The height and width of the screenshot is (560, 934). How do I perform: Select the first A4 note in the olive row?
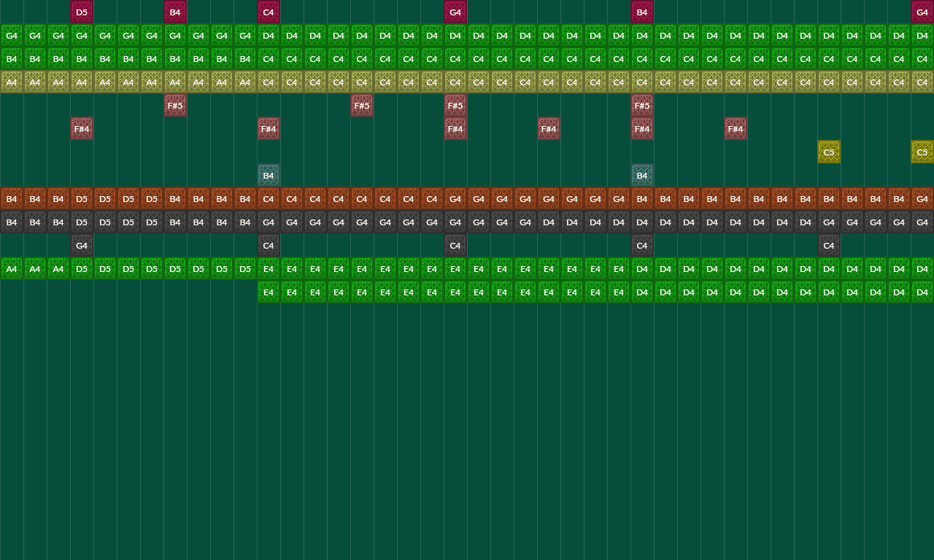(x=12, y=82)
